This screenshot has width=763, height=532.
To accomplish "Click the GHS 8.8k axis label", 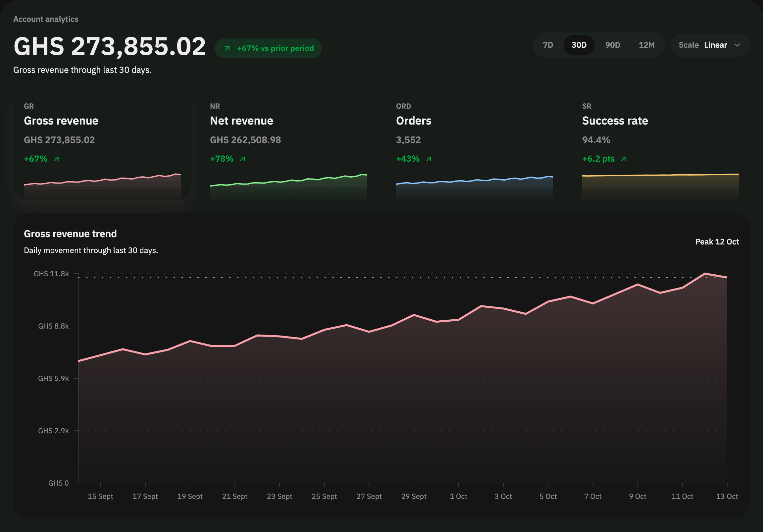I will point(53,326).
